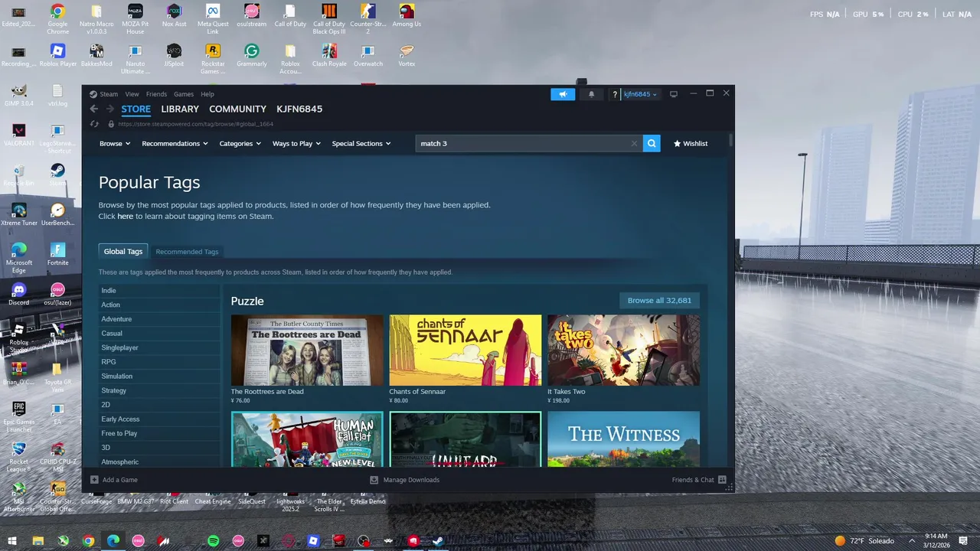This screenshot has width=980, height=551.
Task: Open Fortnite desktop shortcut
Action: point(57,254)
